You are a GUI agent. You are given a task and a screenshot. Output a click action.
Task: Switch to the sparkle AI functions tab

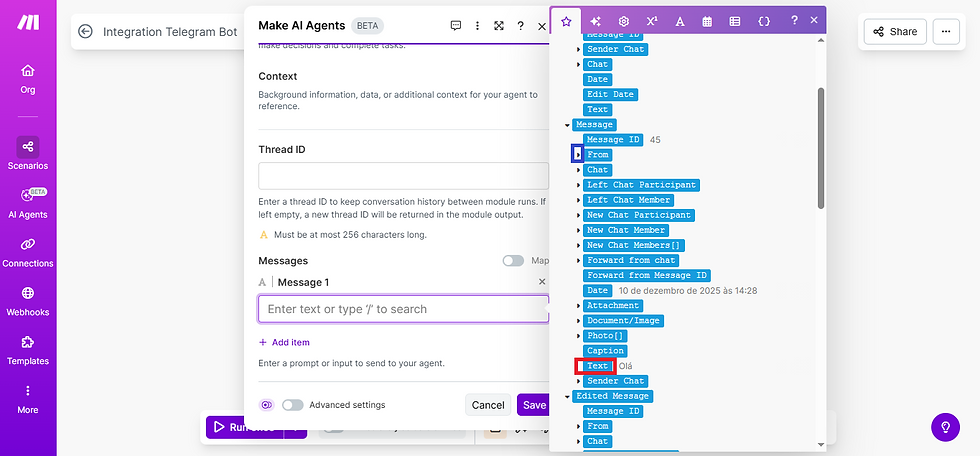coord(596,21)
